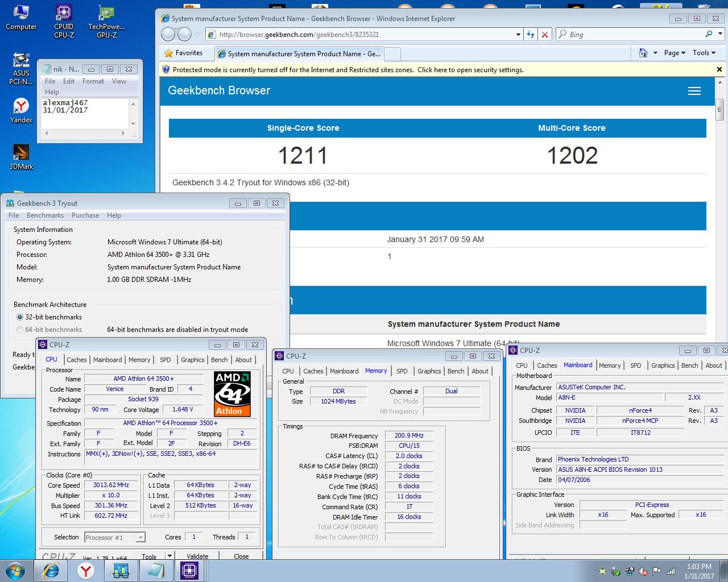This screenshot has width=728, height=582.
Task: Click Internet Explorer taskbar icon
Action: tap(51, 571)
